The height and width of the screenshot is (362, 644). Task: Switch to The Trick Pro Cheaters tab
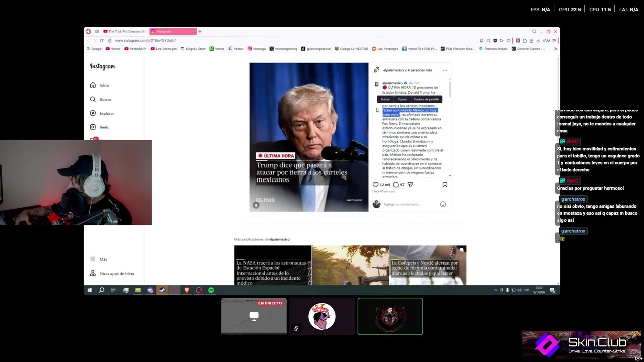[124, 31]
